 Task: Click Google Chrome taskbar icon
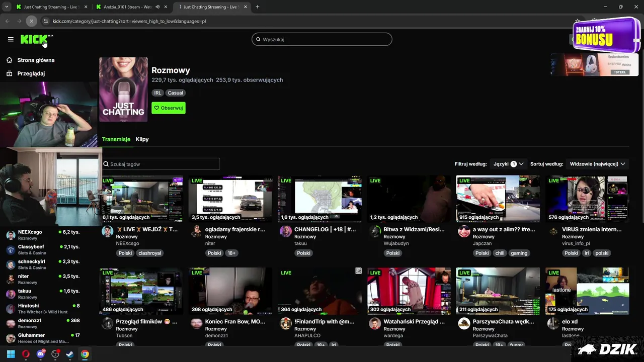85,354
